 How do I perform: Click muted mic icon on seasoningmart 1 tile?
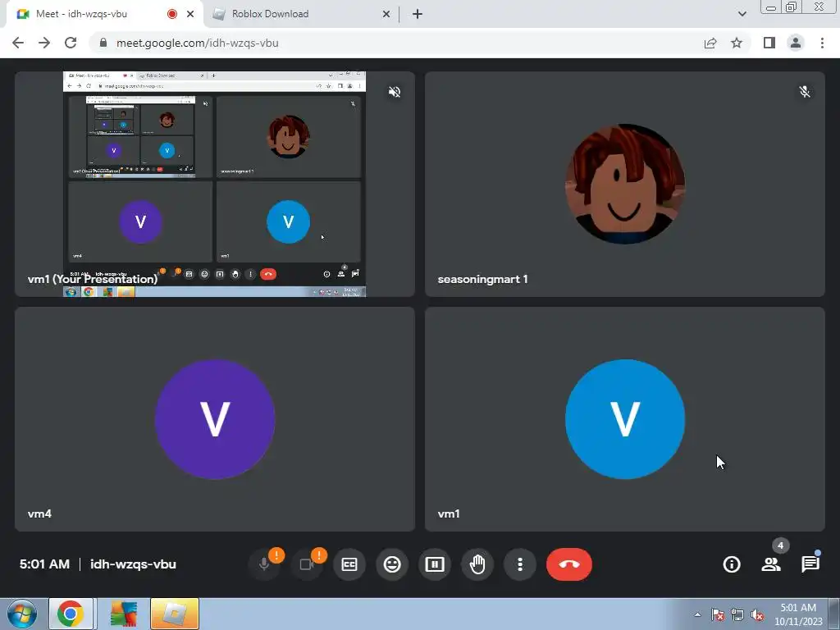(x=805, y=92)
